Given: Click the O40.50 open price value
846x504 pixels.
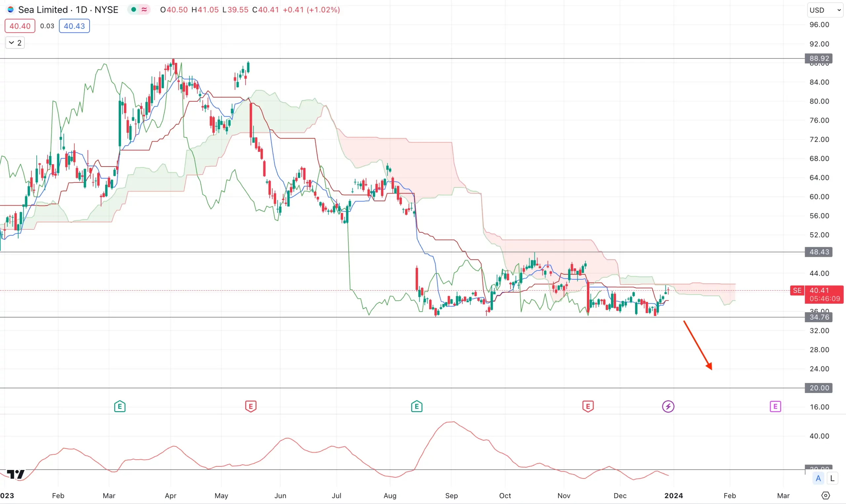Looking at the screenshot, I should click(x=174, y=10).
